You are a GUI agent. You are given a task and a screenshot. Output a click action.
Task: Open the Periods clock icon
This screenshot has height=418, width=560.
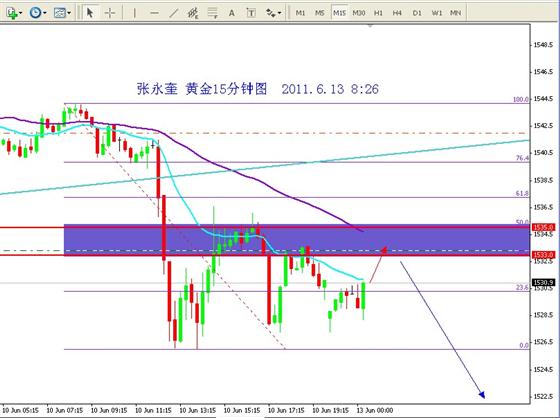pyautogui.click(x=35, y=13)
